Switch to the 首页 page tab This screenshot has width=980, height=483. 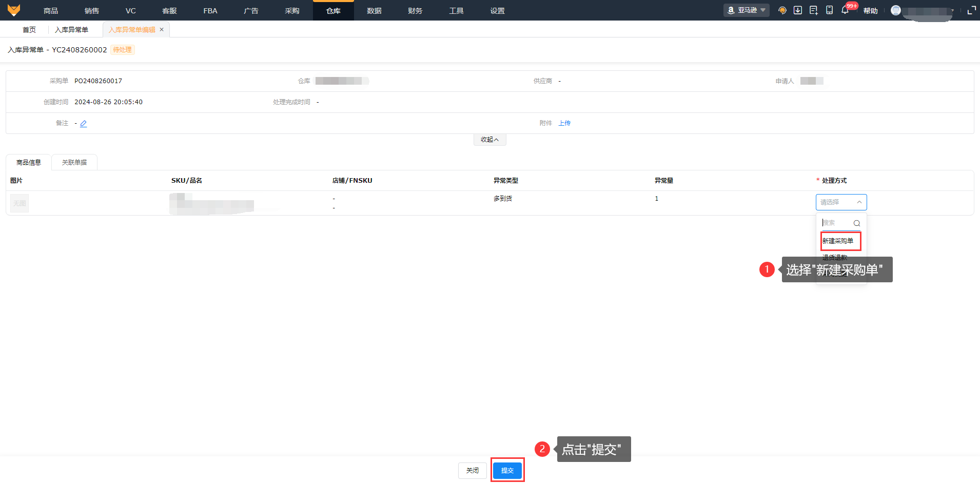[29, 30]
